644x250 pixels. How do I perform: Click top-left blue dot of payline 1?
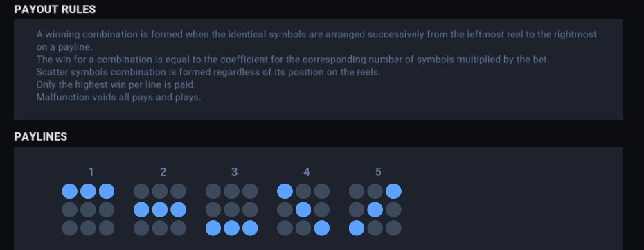(x=69, y=191)
